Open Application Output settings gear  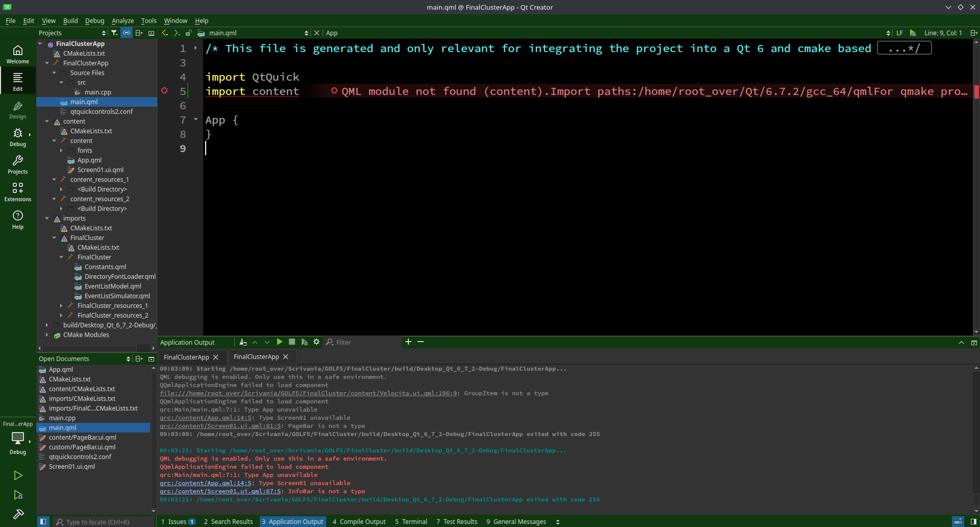click(316, 342)
